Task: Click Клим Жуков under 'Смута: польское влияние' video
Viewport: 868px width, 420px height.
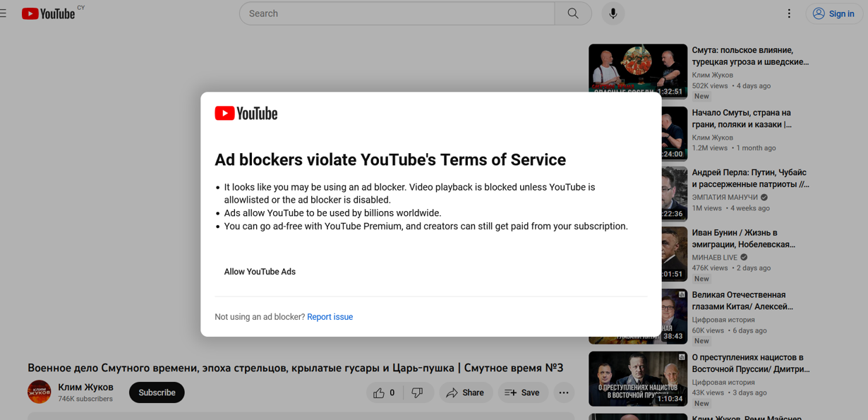Action: pyautogui.click(x=713, y=75)
